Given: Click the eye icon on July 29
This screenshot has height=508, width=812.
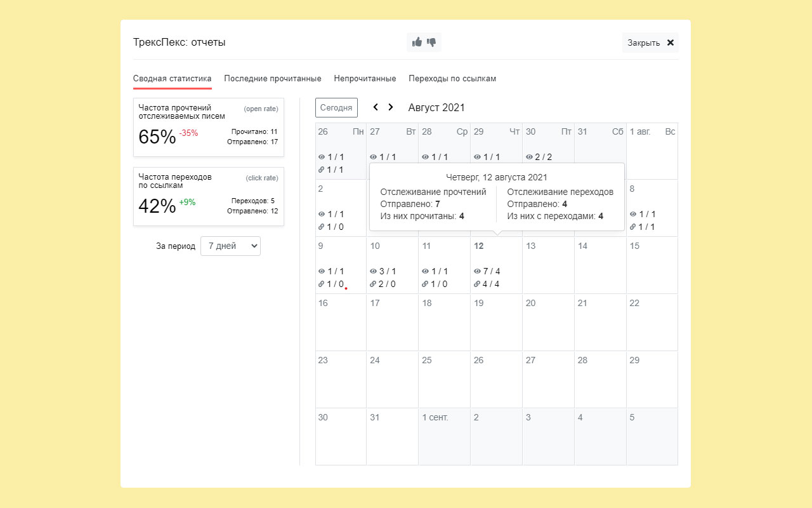Looking at the screenshot, I should point(477,157).
